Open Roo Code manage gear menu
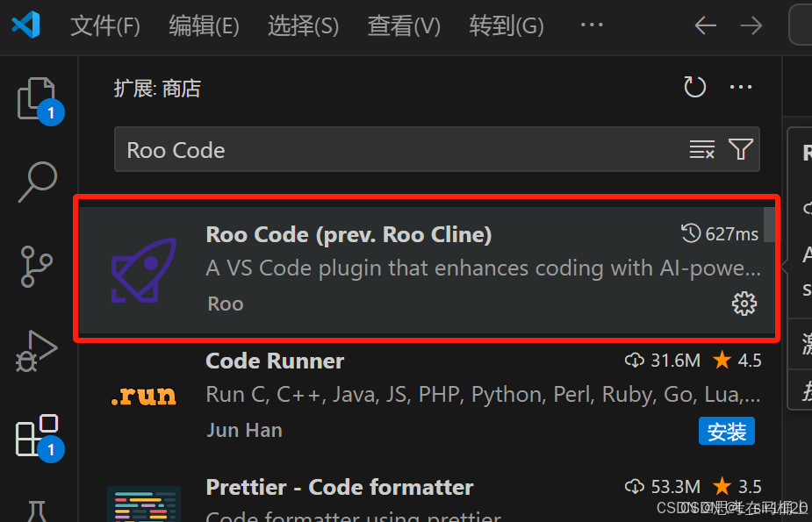This screenshot has height=522, width=812. 744,304
